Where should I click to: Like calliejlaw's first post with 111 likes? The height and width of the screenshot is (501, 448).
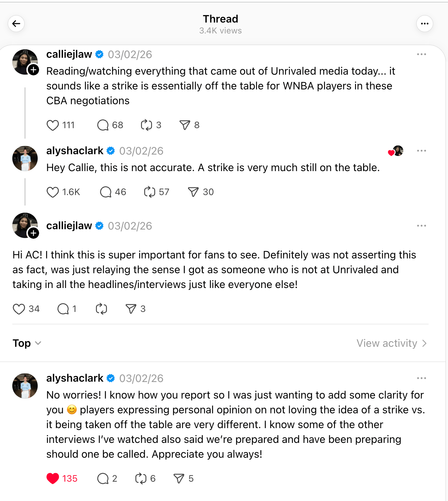pos(53,125)
